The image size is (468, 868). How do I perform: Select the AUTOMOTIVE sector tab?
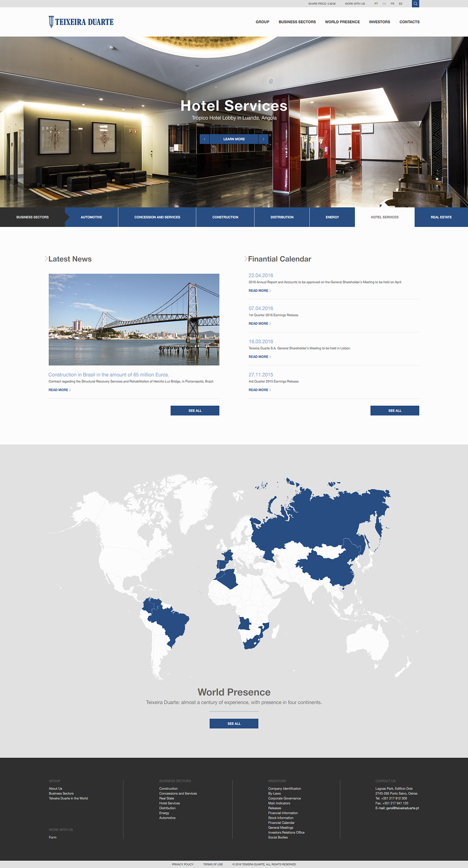click(91, 217)
